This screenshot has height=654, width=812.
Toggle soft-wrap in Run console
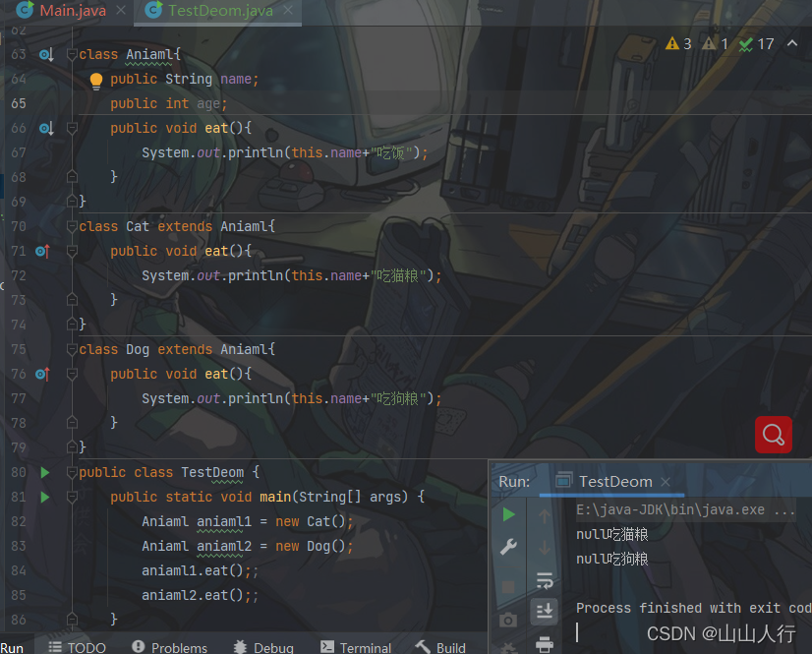click(545, 581)
